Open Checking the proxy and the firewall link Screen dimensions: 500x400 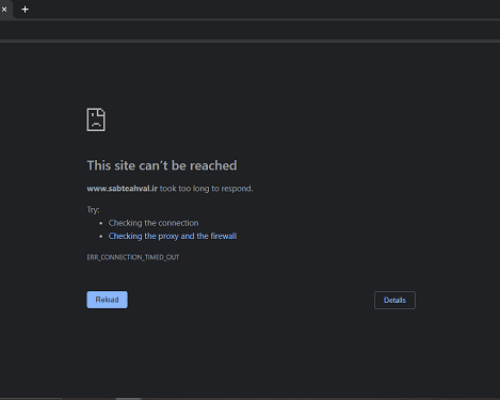173,236
